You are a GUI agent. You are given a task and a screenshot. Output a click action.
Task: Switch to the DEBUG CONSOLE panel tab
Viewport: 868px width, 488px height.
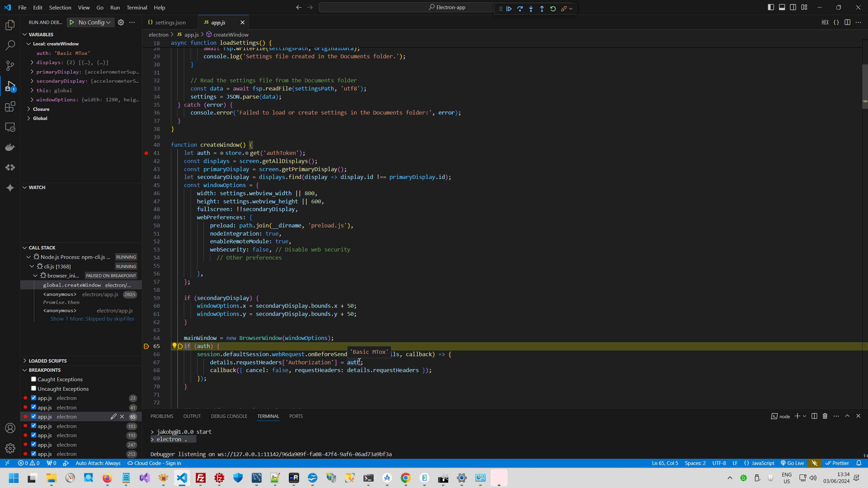click(229, 416)
